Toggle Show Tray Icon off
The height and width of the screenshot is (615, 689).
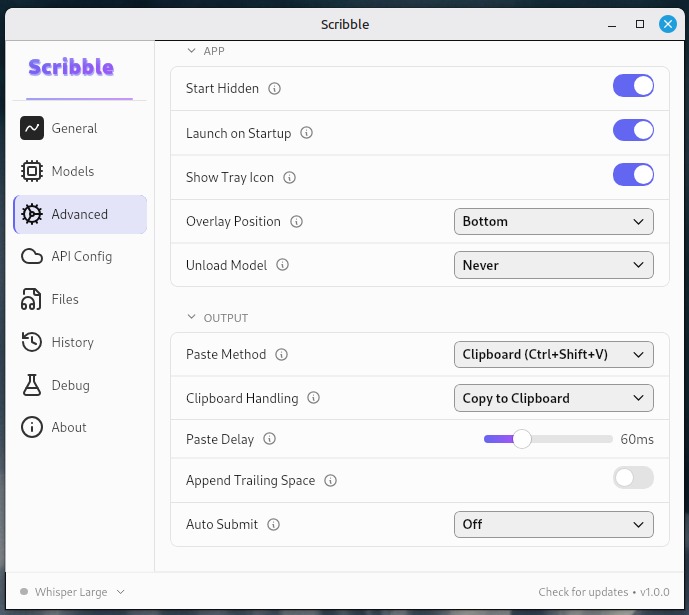[x=633, y=174]
